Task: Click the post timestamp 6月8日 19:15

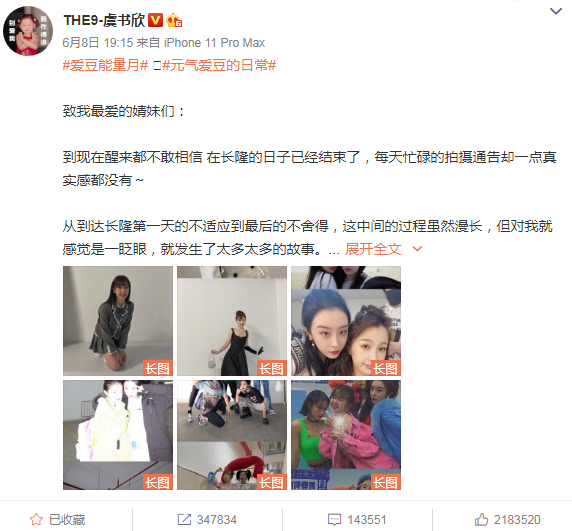Action: tap(98, 43)
